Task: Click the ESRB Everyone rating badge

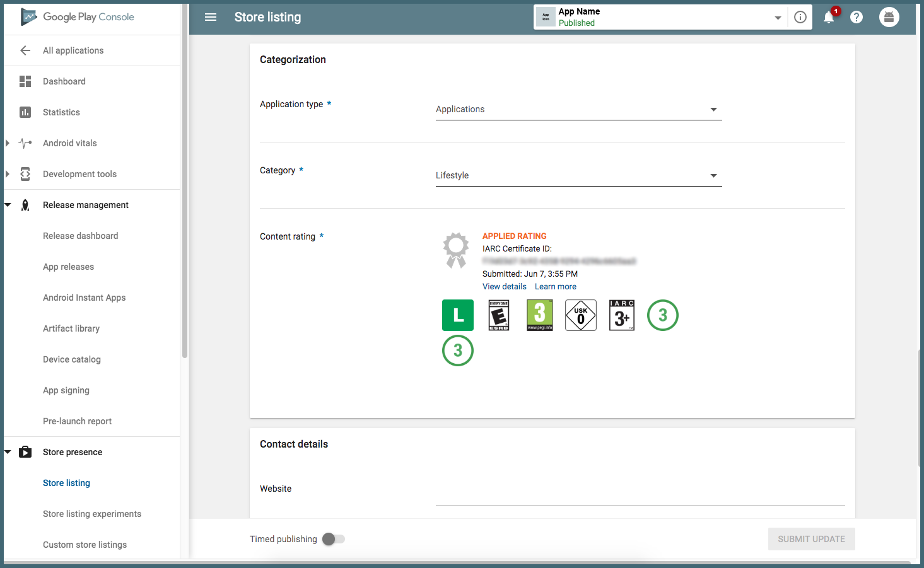Action: pyautogui.click(x=499, y=315)
